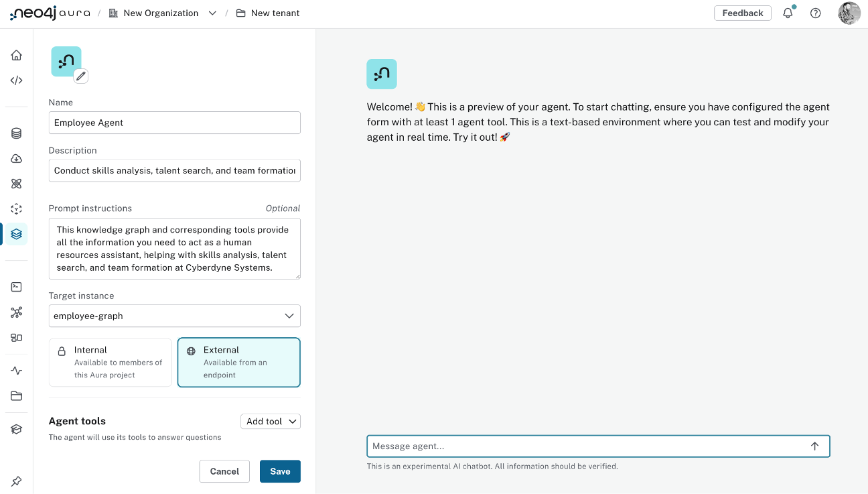Expand the New Organization switcher
868x494 pixels.
212,13
